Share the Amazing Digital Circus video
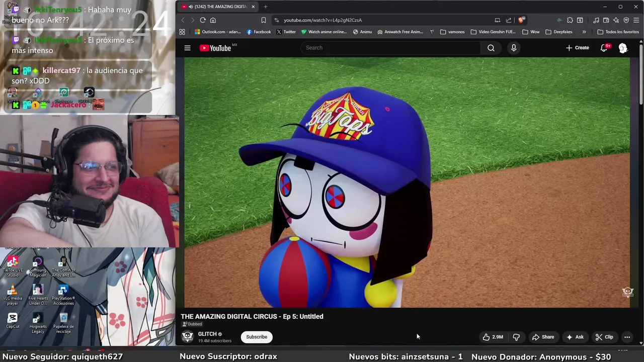 click(543, 337)
